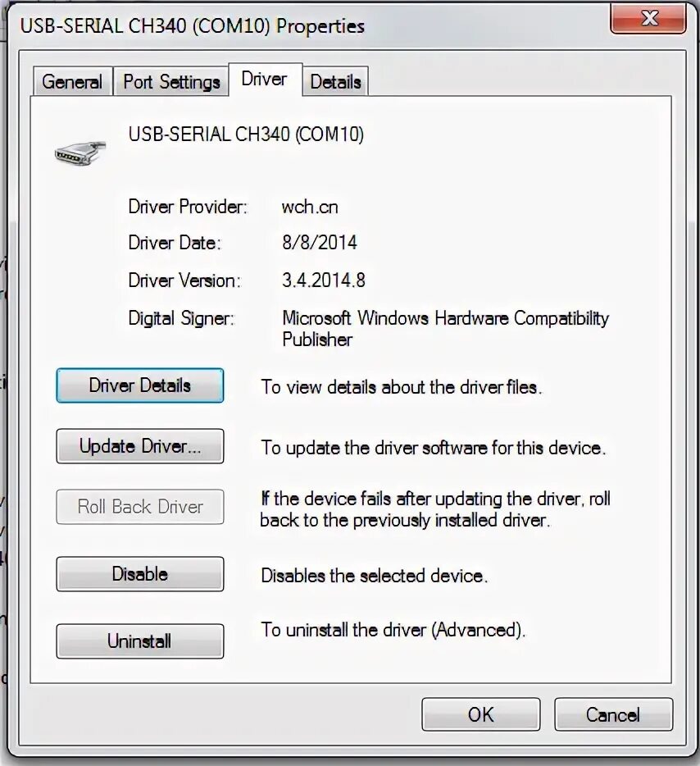
Task: Click the Driver Details button
Action: click(140, 385)
